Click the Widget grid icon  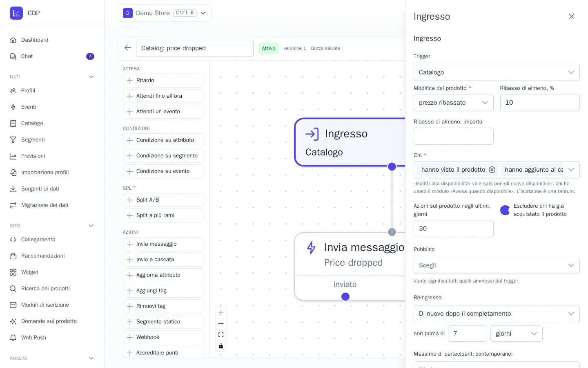tap(13, 272)
